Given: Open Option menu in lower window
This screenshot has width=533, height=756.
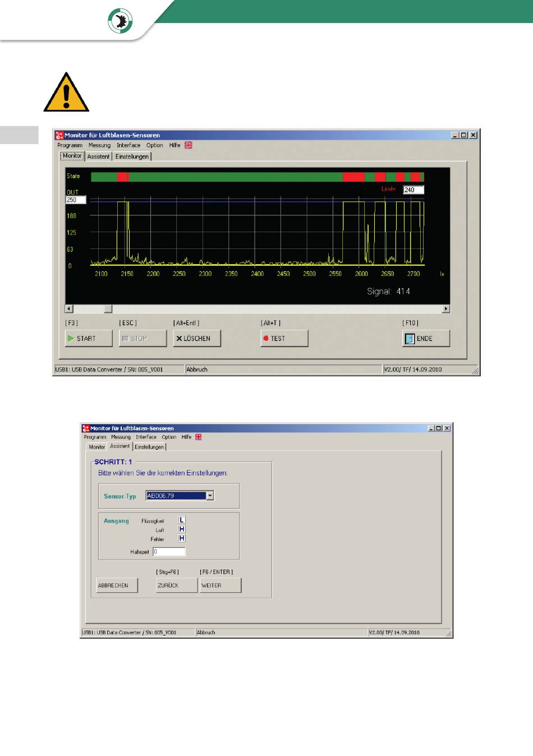Looking at the screenshot, I should pyautogui.click(x=169, y=437).
